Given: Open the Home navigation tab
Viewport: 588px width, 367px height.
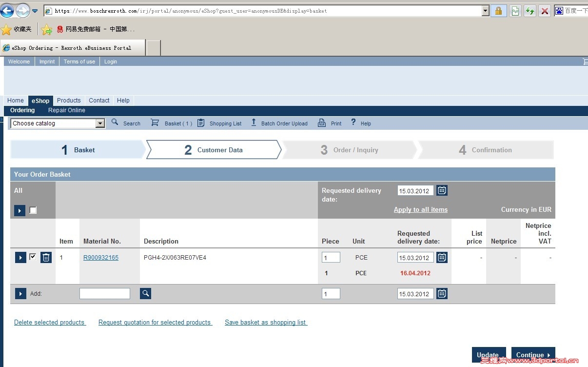Looking at the screenshot, I should (16, 101).
